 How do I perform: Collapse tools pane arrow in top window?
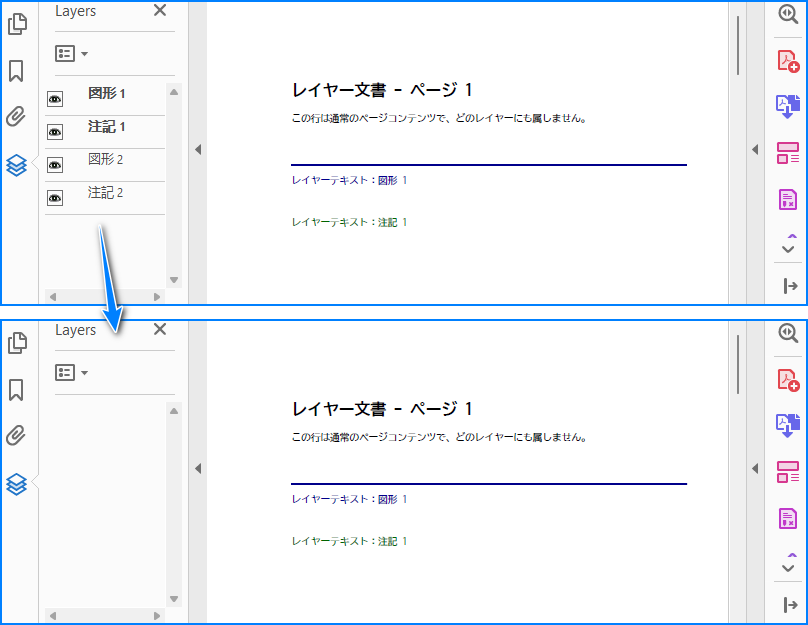(790, 285)
